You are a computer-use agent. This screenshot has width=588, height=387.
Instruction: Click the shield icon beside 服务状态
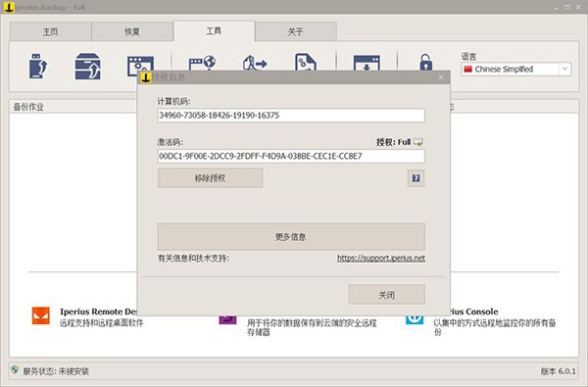point(15,370)
